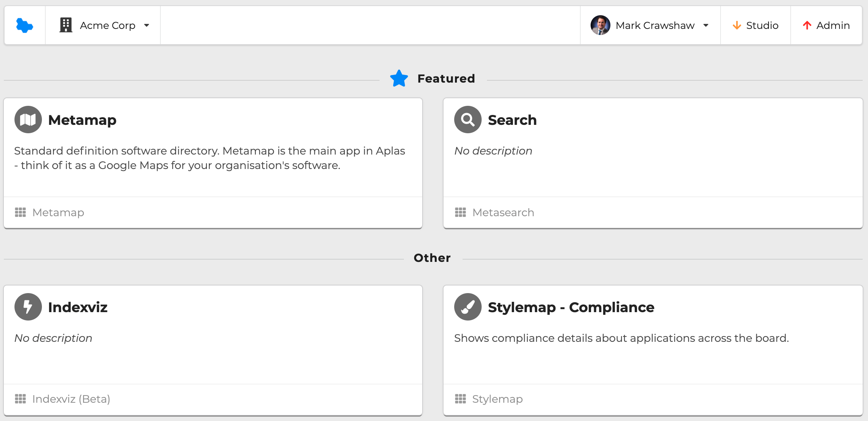Click the Metamap map icon
Screen dimensions: 868x421
click(28, 120)
